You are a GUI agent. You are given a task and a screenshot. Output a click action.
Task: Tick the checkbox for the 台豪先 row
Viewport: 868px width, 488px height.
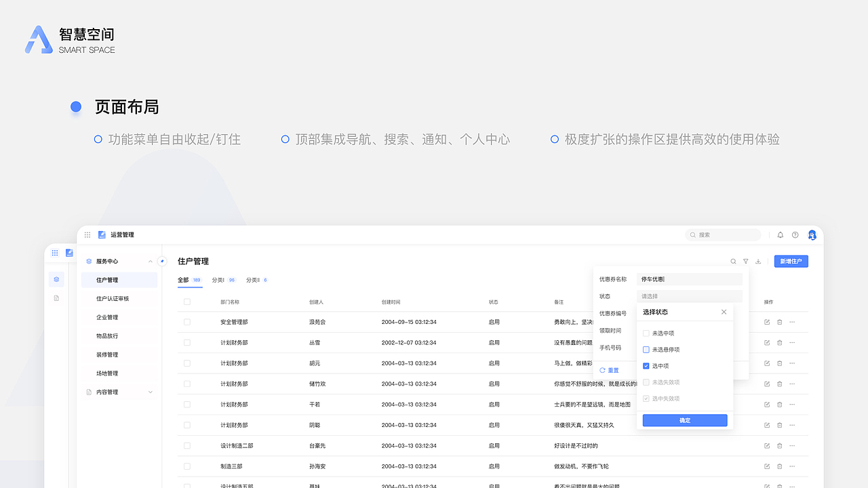(x=187, y=446)
